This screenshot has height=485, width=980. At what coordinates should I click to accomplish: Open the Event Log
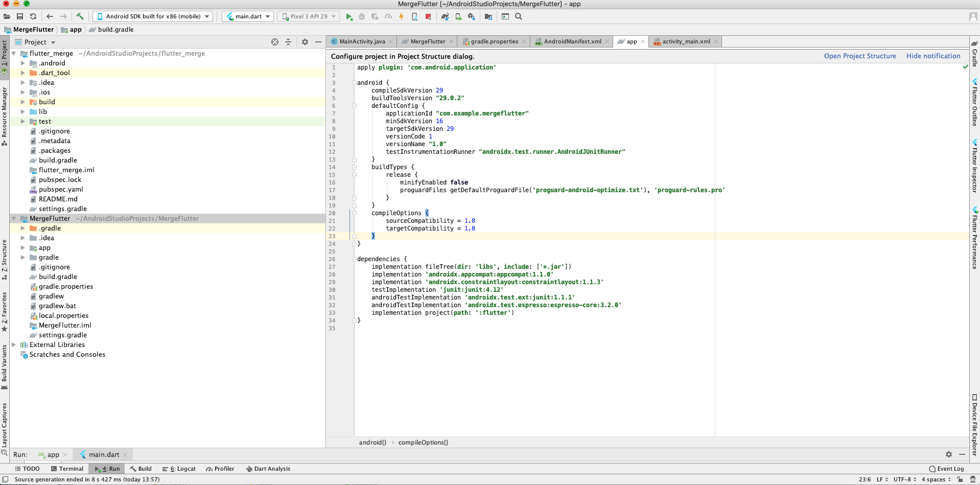pos(946,469)
